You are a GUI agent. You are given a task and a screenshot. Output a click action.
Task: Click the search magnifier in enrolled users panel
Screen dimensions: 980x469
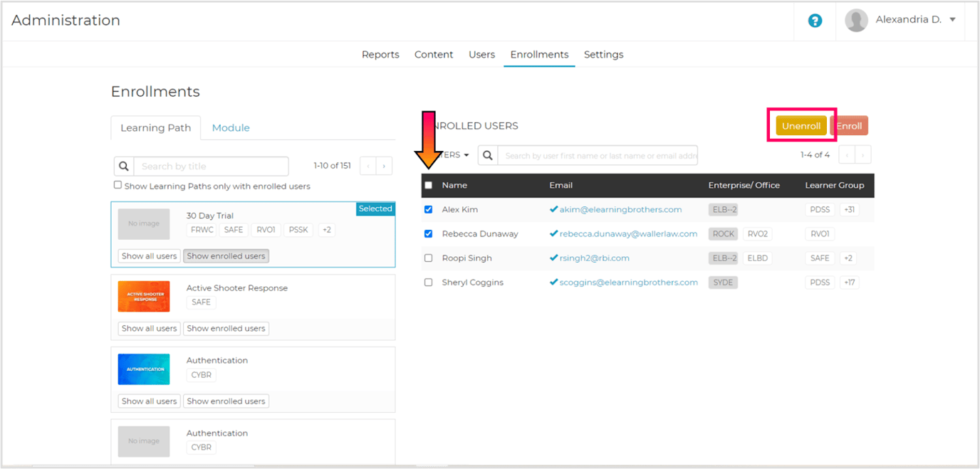pyautogui.click(x=486, y=154)
